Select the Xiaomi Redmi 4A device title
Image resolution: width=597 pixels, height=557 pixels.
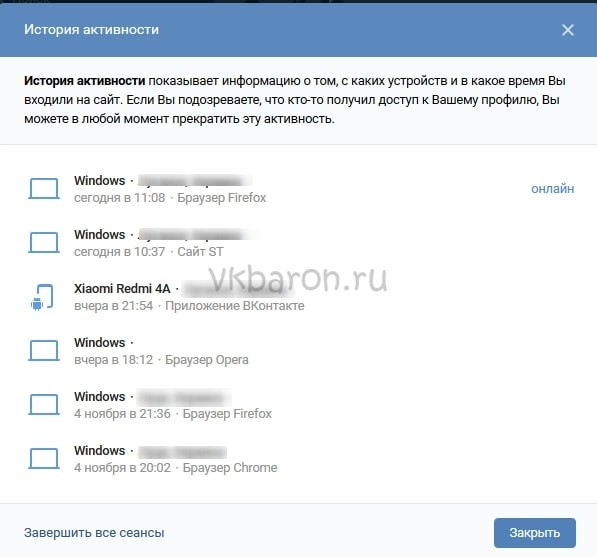pos(122,289)
